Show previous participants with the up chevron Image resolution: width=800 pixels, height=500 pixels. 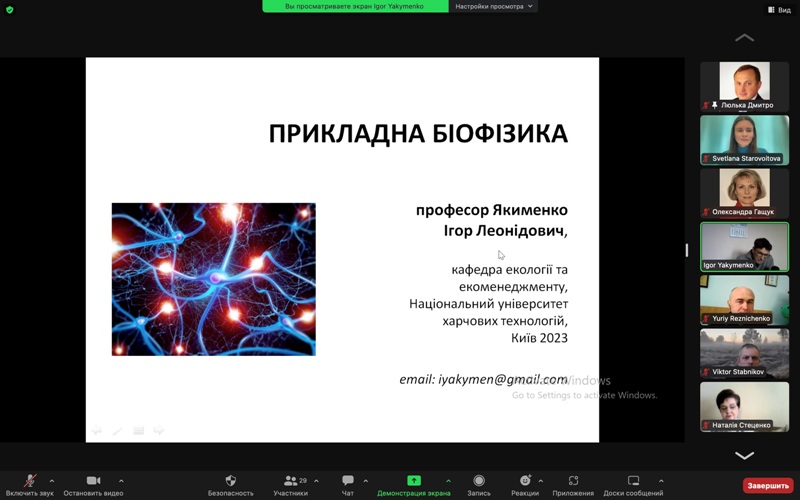(x=744, y=37)
